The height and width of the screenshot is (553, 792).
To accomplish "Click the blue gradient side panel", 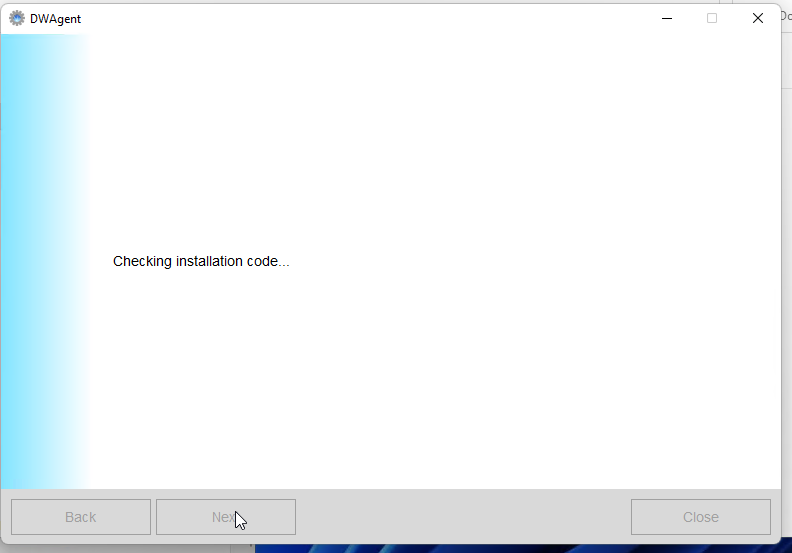I will click(40, 260).
